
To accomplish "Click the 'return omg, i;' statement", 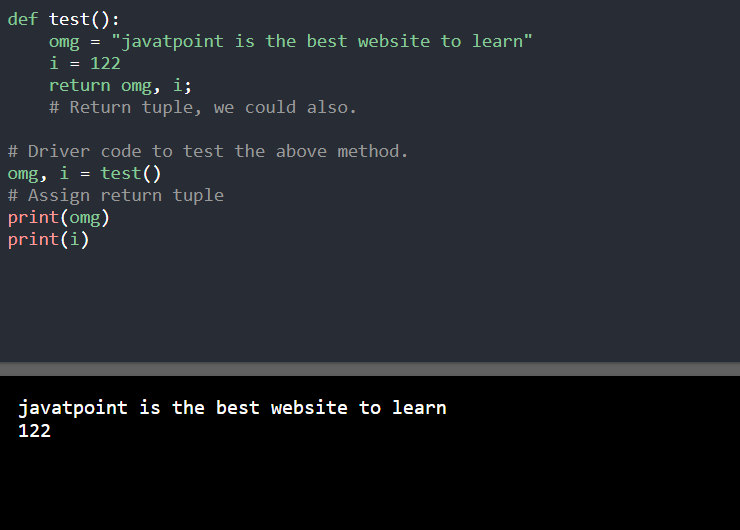I will [120, 85].
